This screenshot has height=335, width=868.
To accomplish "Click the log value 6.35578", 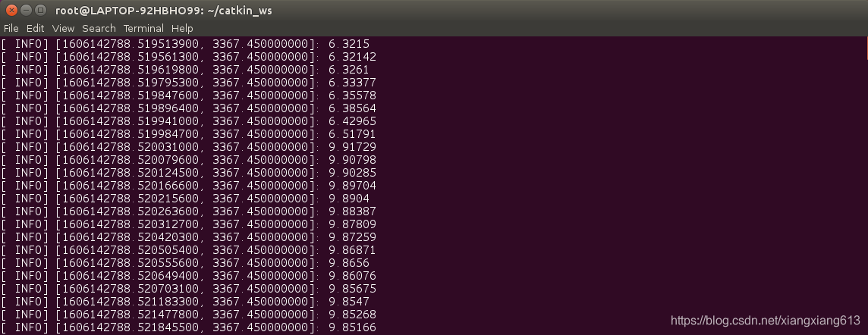I will tap(352, 95).
